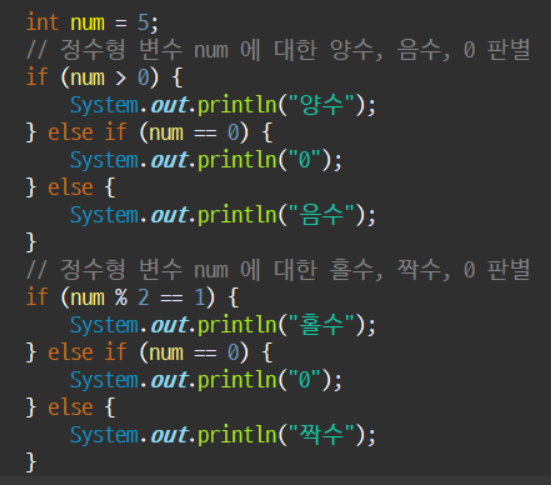Click the literal 5 in the num declaration
The width and height of the screenshot is (551, 485).
pyautogui.click(x=144, y=23)
